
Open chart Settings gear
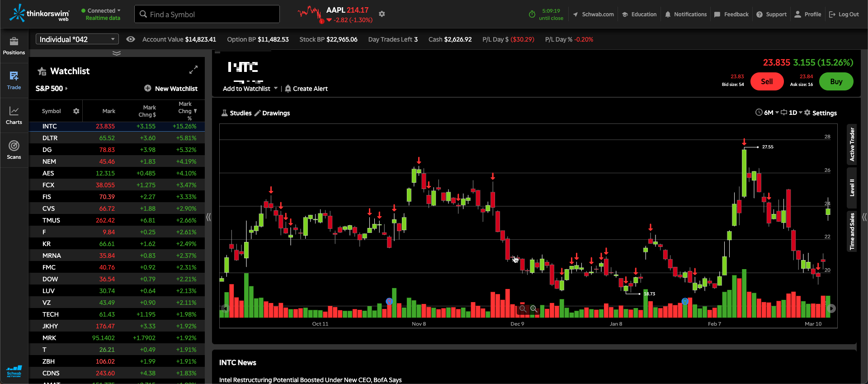click(x=807, y=113)
